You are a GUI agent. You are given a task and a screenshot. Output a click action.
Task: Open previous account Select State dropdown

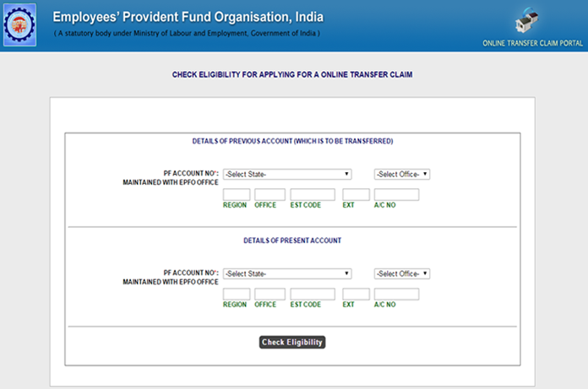(x=287, y=174)
